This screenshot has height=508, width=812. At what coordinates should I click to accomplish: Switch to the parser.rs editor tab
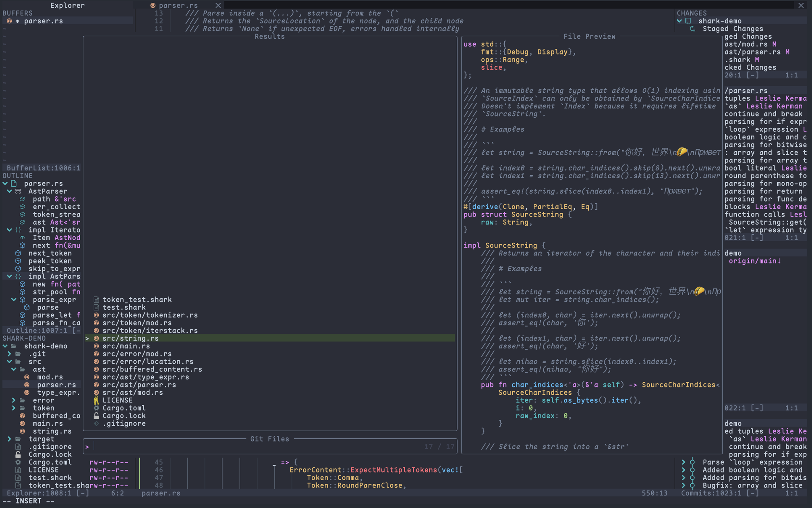tap(178, 5)
